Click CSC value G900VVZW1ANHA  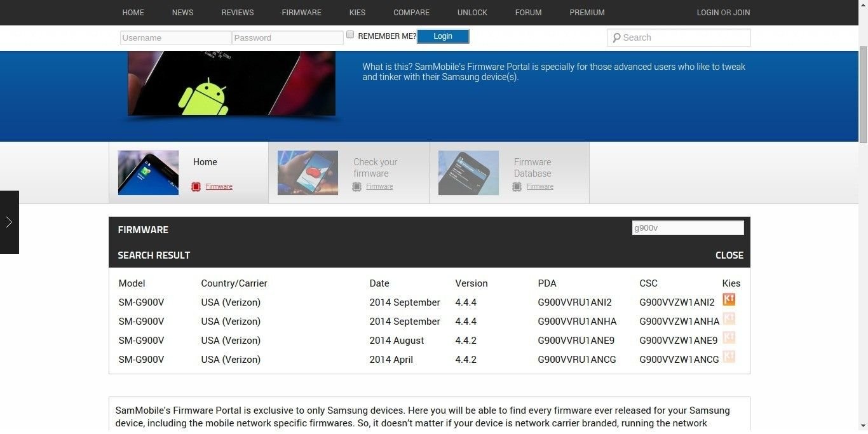click(680, 322)
